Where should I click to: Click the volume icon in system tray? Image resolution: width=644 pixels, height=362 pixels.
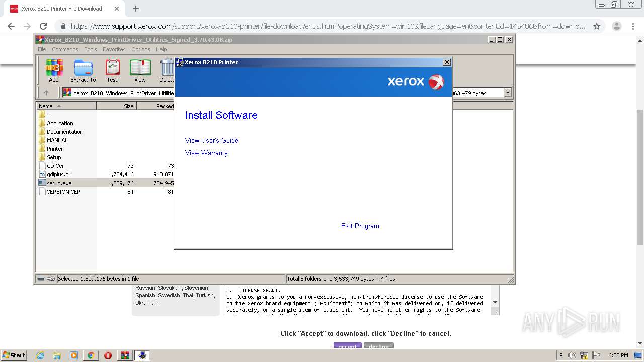(x=572, y=355)
